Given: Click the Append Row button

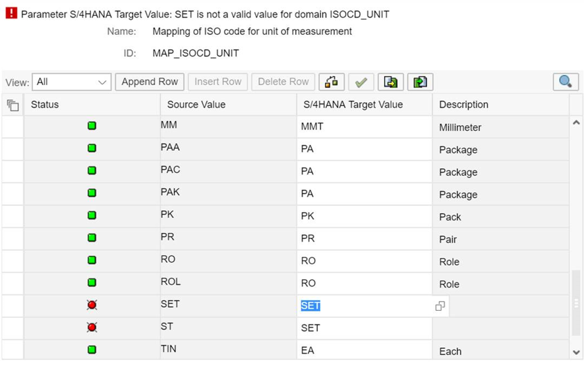Looking at the screenshot, I should click(x=150, y=82).
